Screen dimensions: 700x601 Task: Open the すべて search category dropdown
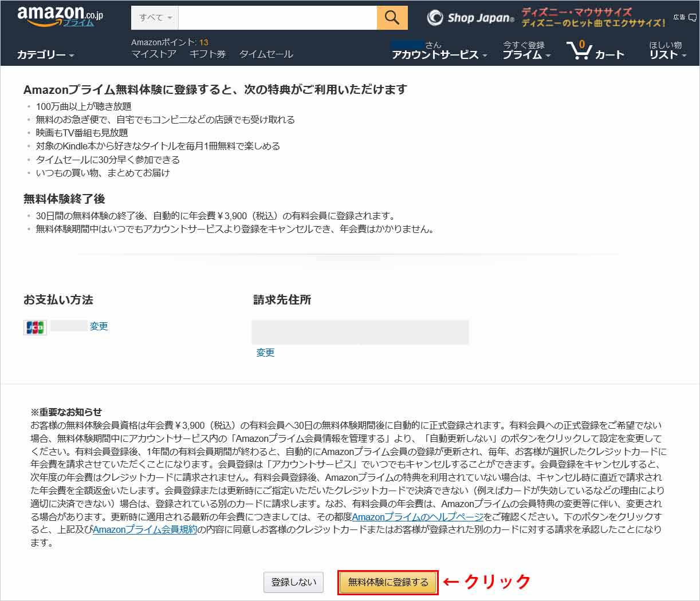[155, 18]
